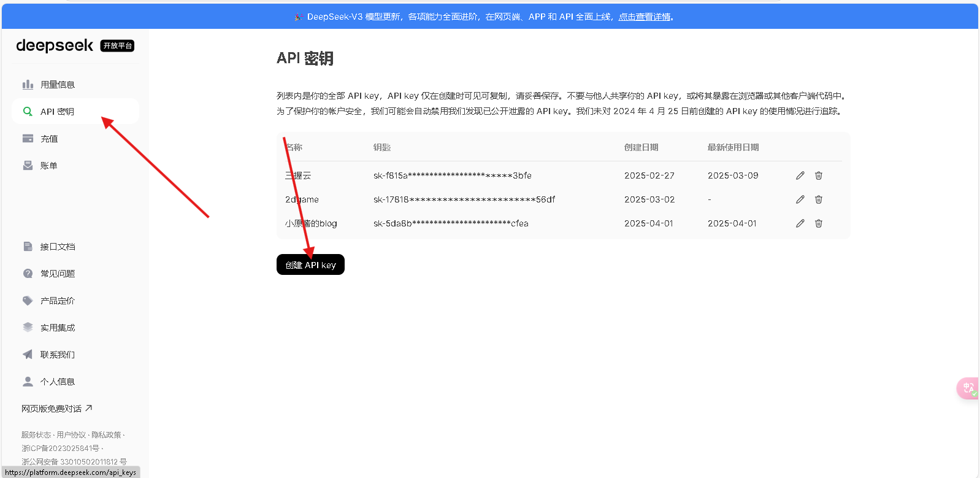Go to the 充值 top-up page
980x478 pixels.
75,139
